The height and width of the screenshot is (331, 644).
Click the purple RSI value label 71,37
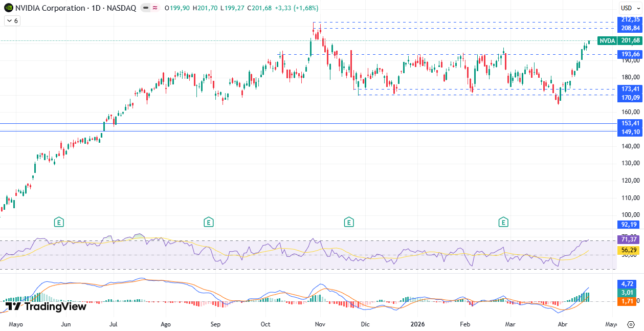pyautogui.click(x=629, y=239)
